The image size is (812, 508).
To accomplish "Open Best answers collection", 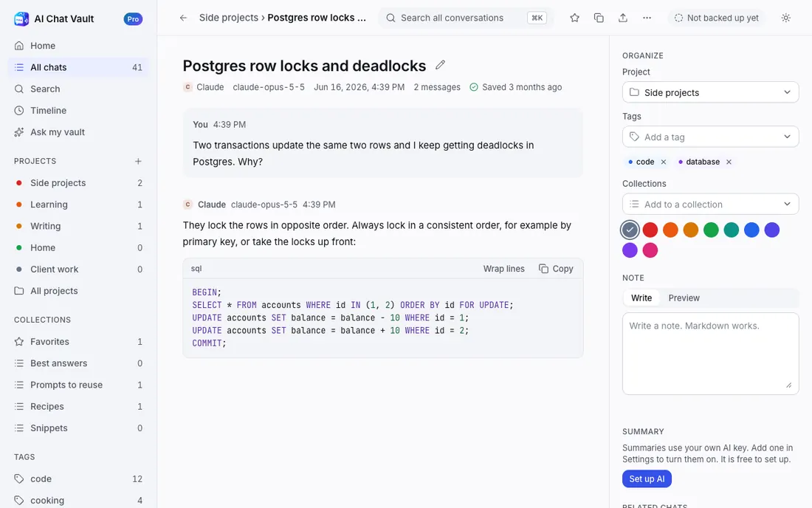I will point(78,363).
